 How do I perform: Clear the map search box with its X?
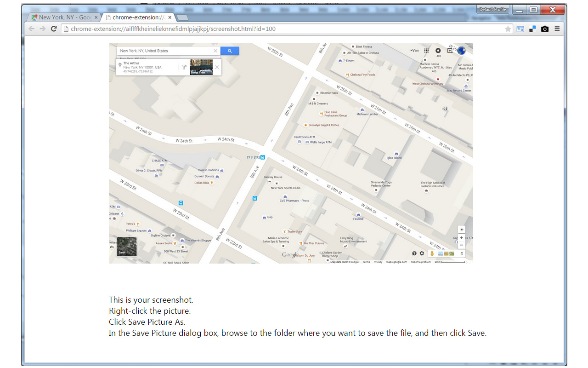(x=215, y=51)
